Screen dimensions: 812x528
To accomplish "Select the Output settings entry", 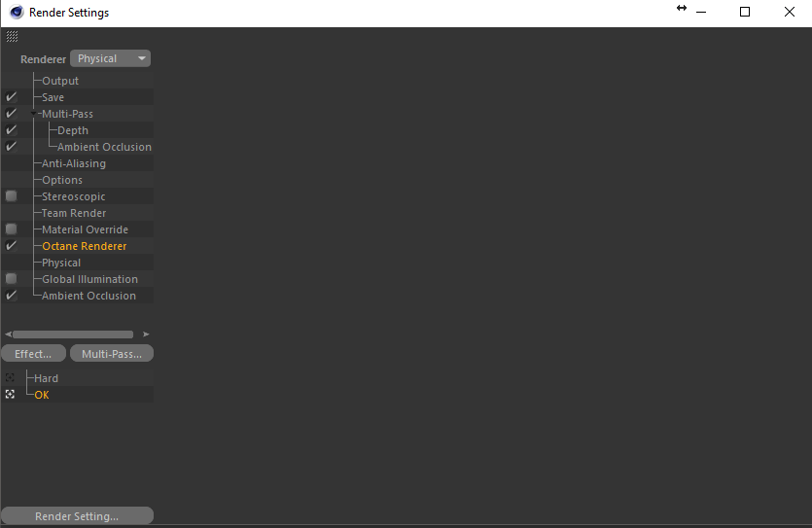I will click(60, 81).
